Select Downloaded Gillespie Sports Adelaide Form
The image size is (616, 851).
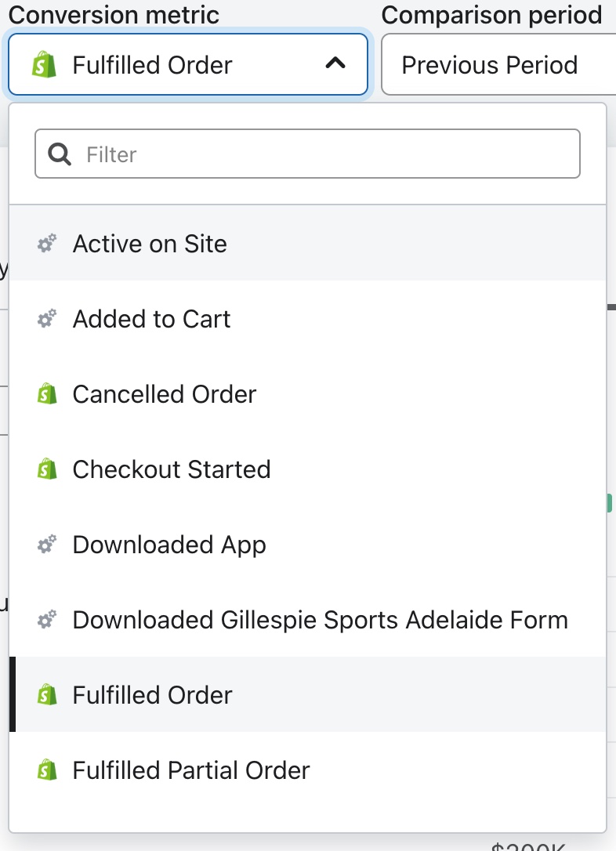coord(320,620)
